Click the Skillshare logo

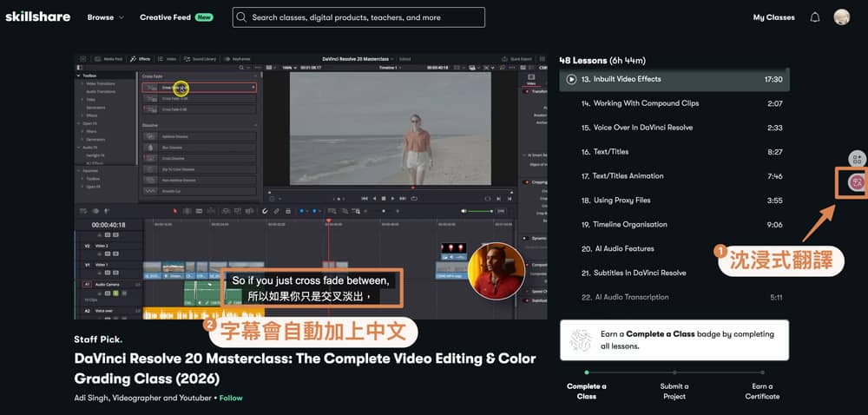tap(38, 16)
